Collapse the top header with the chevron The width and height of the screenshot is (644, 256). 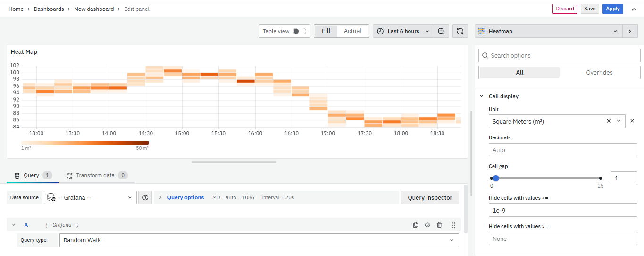(x=634, y=9)
